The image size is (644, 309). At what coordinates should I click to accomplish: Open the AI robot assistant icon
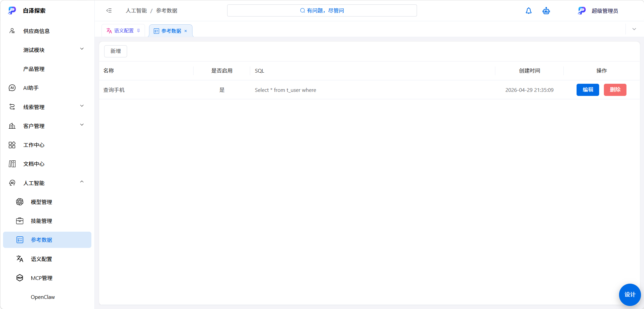[546, 11]
